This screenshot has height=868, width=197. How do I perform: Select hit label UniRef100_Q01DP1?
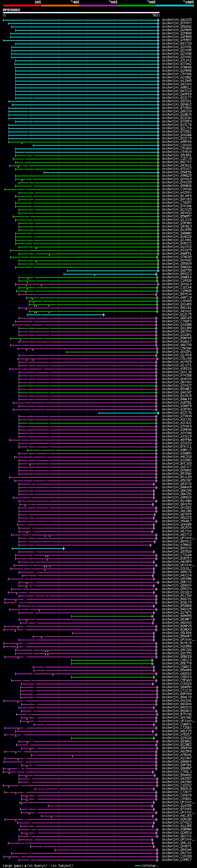coord(177,352)
